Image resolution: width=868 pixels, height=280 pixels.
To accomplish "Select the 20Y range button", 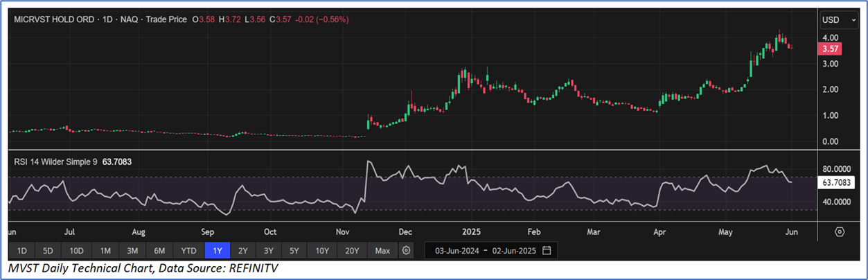I will [352, 250].
